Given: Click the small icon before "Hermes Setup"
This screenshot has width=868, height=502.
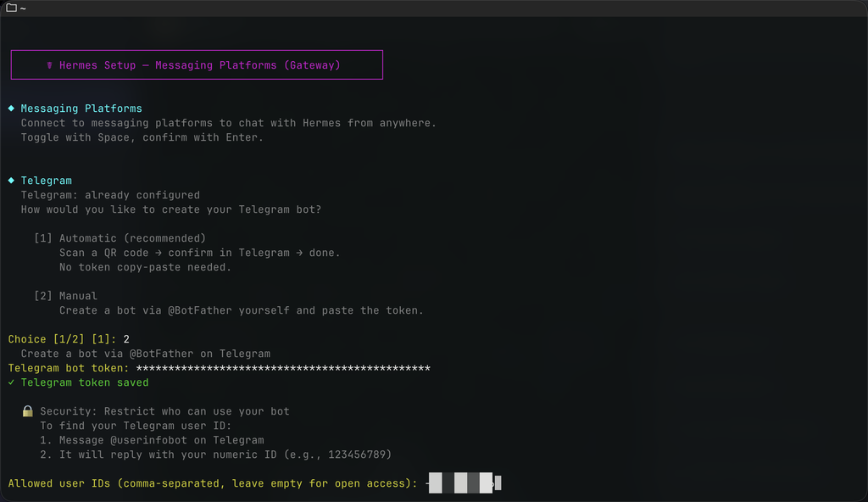Looking at the screenshot, I should [x=49, y=65].
